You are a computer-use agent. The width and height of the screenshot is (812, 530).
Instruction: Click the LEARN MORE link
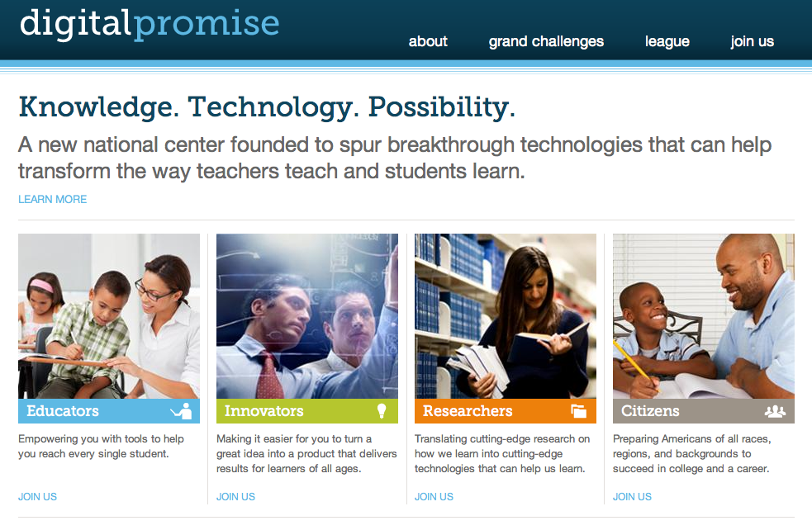tap(52, 199)
